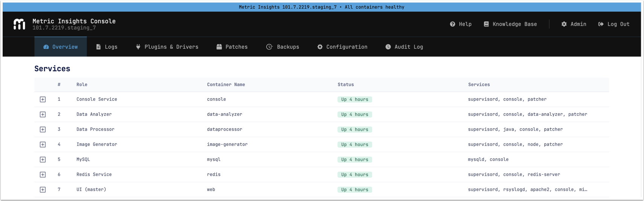
Task: Click the Services section heading
Action: 52,69
